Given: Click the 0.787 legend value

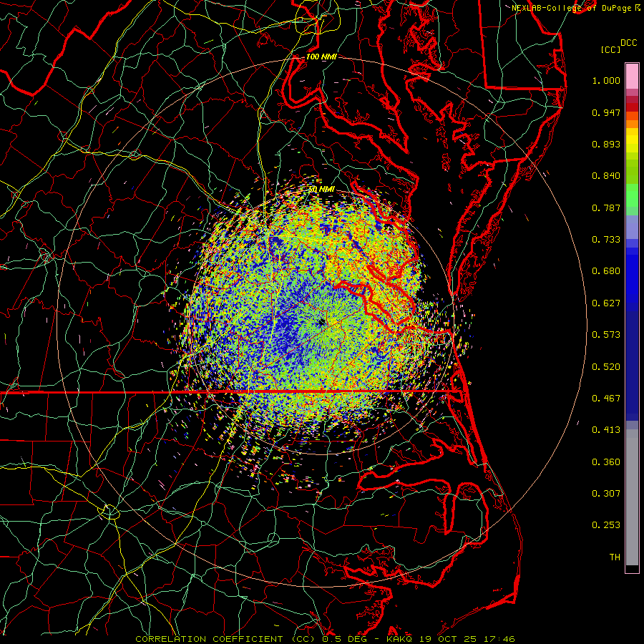Looking at the screenshot, I should click(606, 208).
